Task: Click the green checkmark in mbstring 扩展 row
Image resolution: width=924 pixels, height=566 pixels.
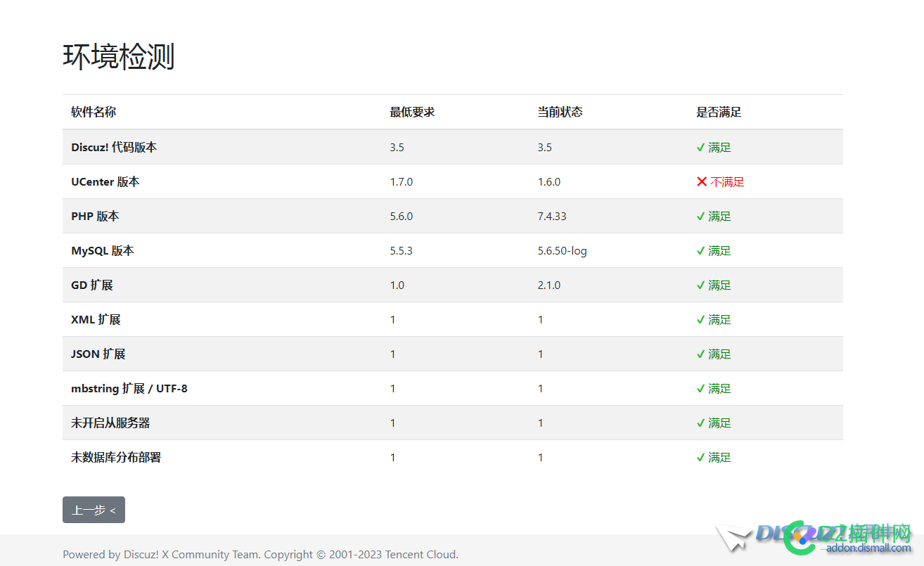Action: [700, 388]
